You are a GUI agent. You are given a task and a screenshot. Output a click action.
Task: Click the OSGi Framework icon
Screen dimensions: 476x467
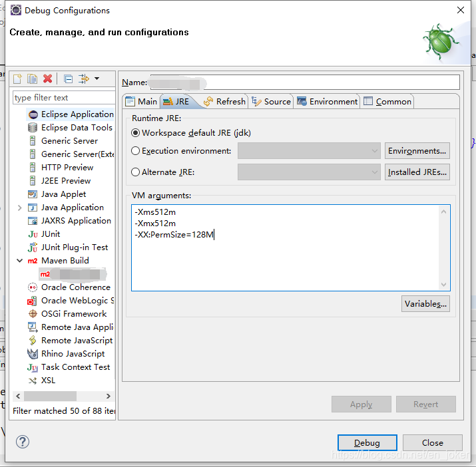(x=33, y=314)
